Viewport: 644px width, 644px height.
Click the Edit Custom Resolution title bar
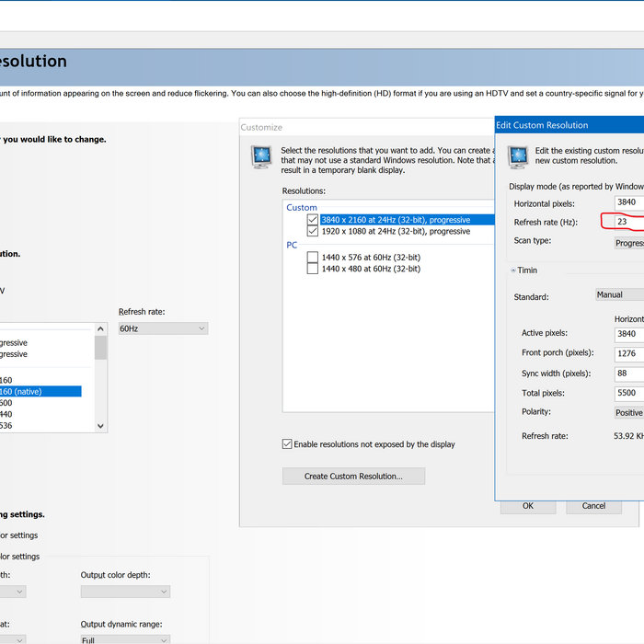click(569, 125)
